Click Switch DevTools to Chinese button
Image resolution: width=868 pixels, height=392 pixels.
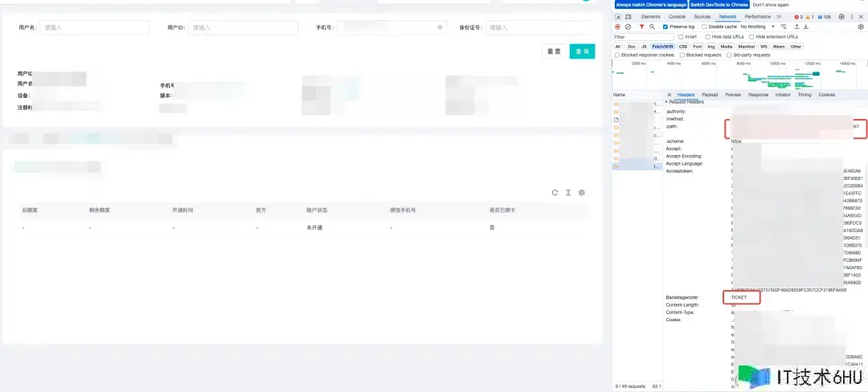[719, 5]
